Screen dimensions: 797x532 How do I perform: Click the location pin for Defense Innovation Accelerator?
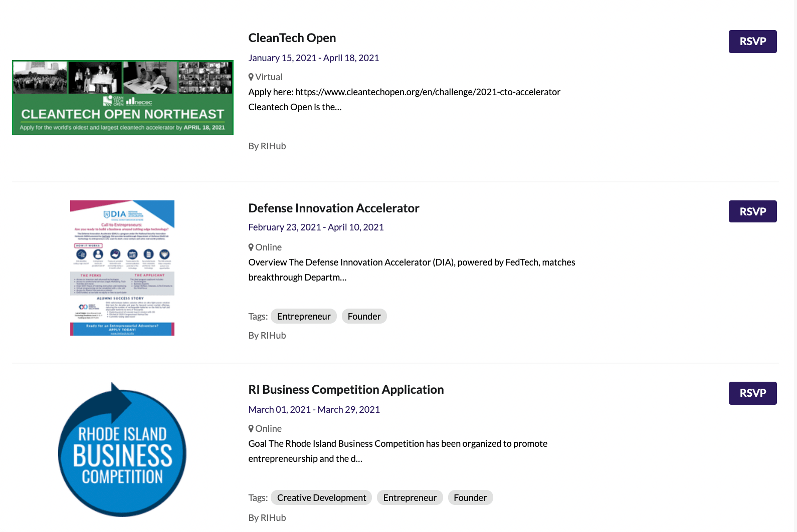click(x=251, y=247)
